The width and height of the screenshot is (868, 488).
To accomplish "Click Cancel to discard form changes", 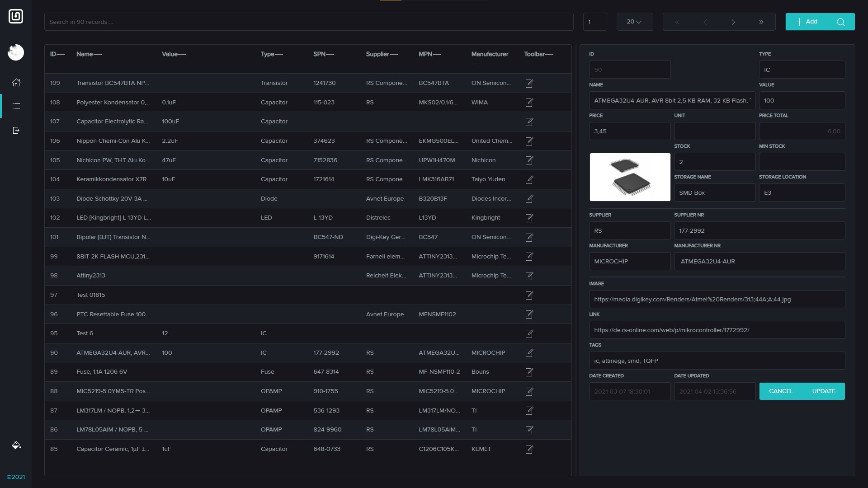I will pos(782,391).
